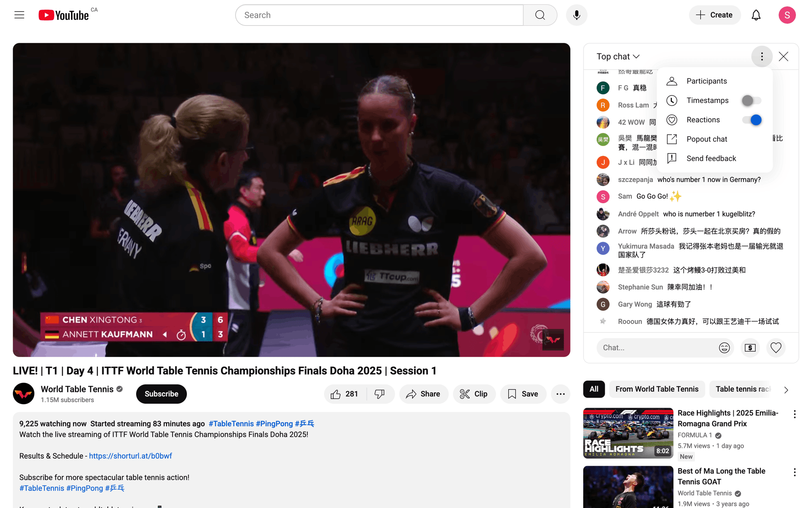812x508 pixels.
Task: Click World Table Tennis channel name
Action: (x=77, y=389)
